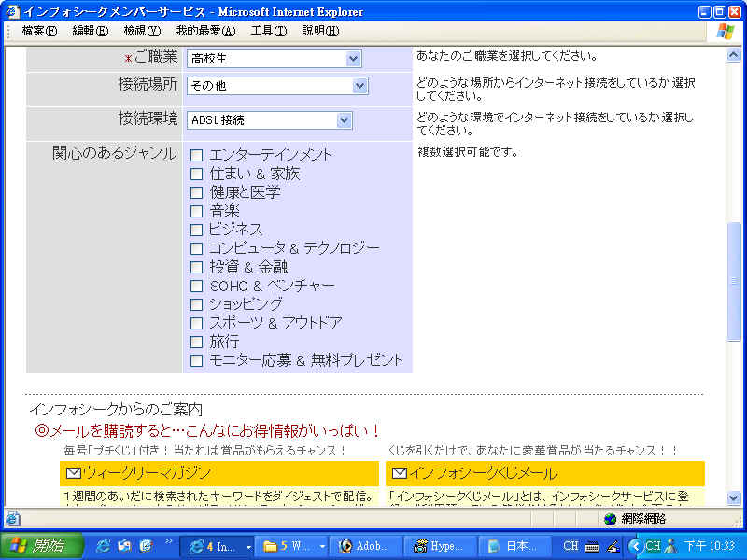Click the インフォシークからのご案内 heading text
This screenshot has height=560, width=747.
pos(116,410)
